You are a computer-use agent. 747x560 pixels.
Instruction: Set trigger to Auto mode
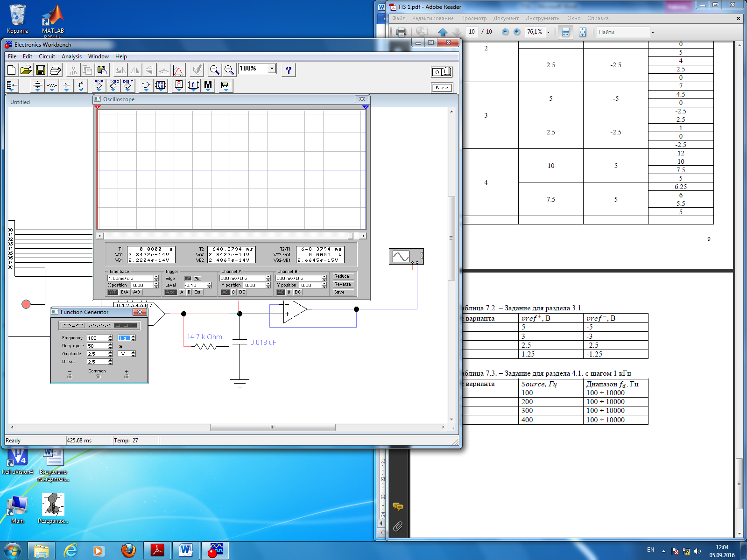tap(170, 292)
